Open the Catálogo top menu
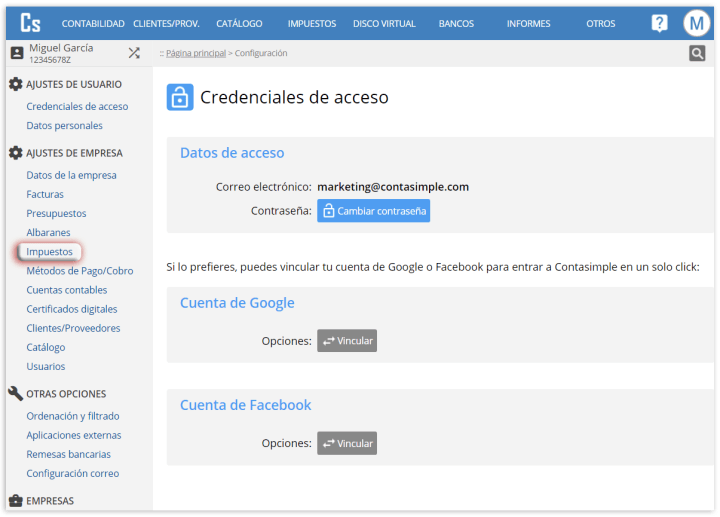720x517 pixels. point(239,23)
